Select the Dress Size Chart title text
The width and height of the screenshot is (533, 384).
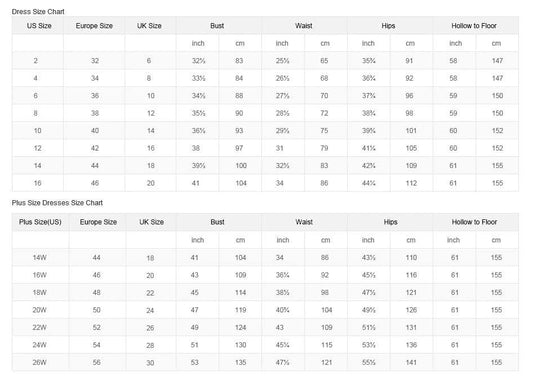[38, 12]
